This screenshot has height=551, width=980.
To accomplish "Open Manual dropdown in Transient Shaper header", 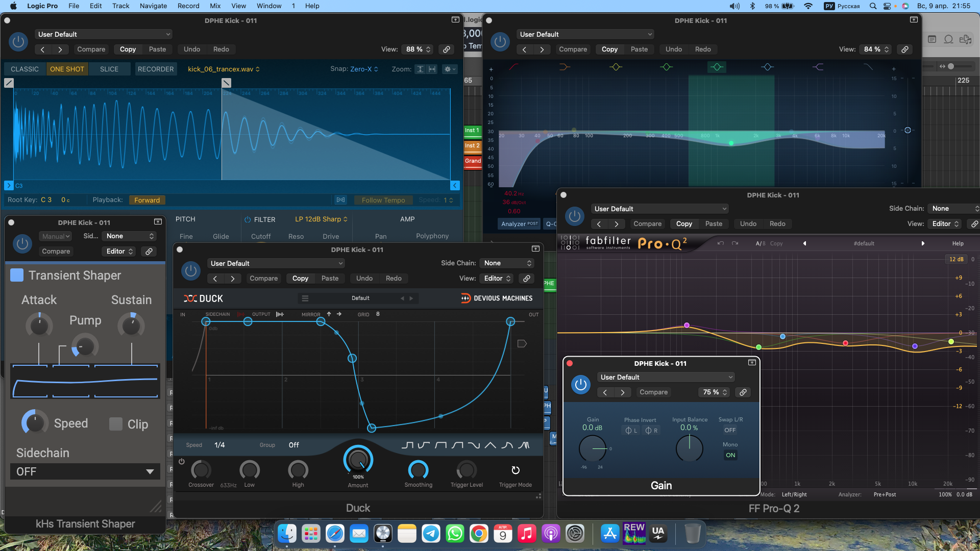I will (x=56, y=236).
